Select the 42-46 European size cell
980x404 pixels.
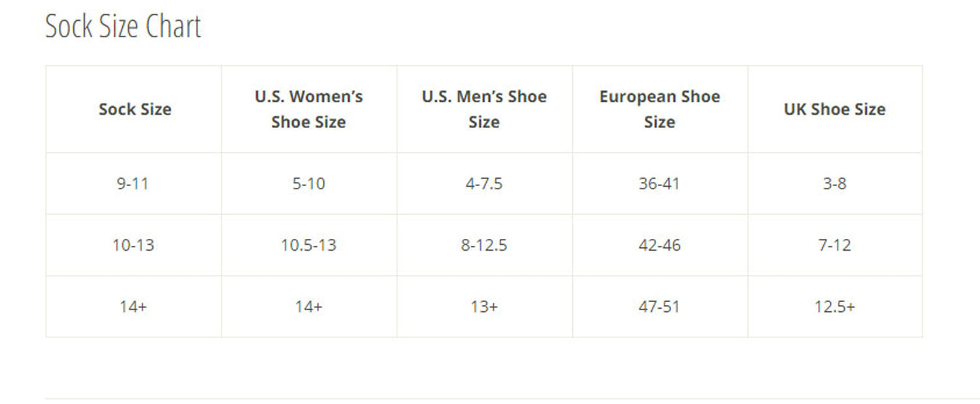click(659, 245)
